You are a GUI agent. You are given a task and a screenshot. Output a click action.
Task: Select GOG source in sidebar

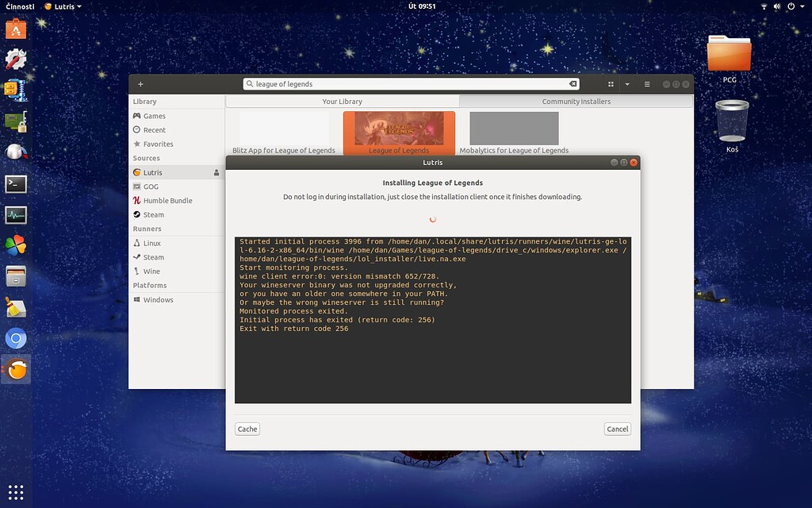click(151, 187)
